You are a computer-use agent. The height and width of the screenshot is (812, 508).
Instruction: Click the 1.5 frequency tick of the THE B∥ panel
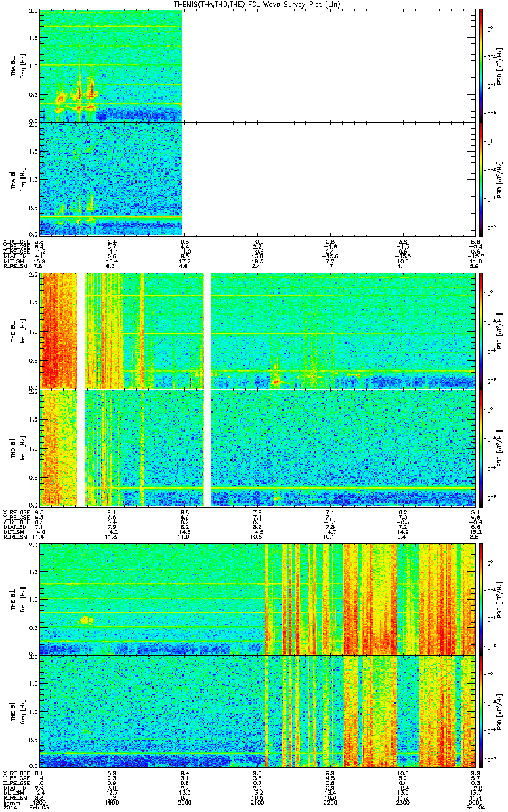tap(34, 685)
